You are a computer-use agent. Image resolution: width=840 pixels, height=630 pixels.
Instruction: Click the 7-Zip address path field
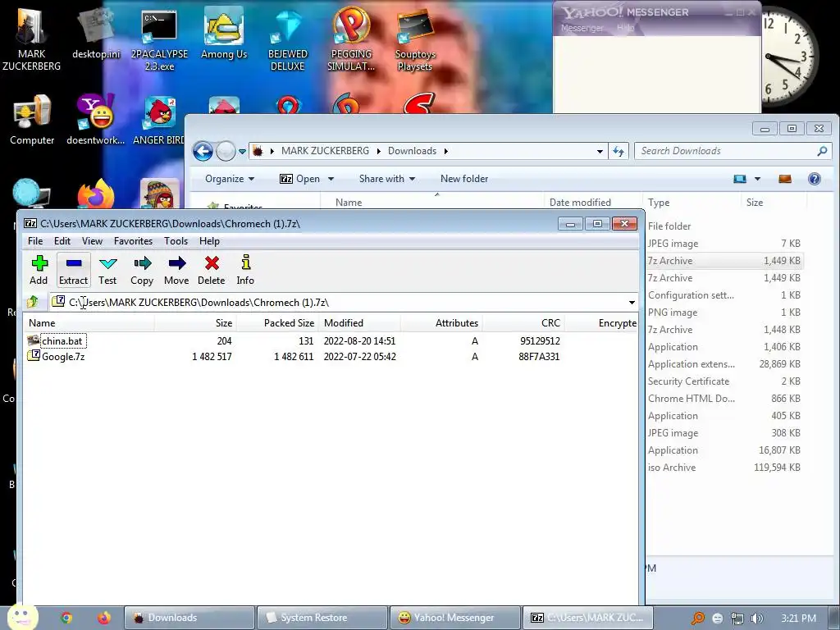[x=343, y=303]
